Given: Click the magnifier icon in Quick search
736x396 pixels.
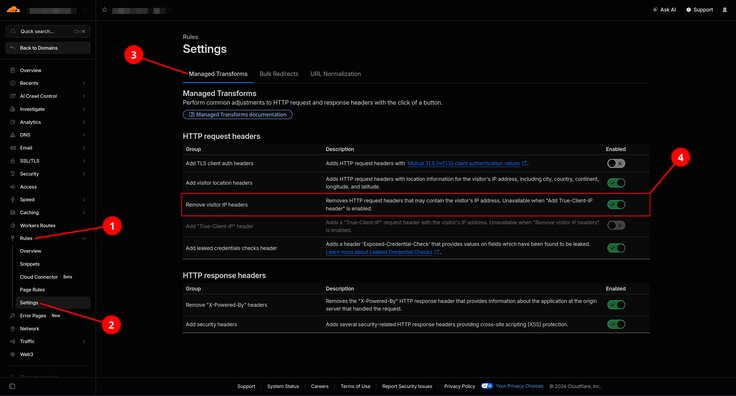Looking at the screenshot, I should click(x=13, y=31).
